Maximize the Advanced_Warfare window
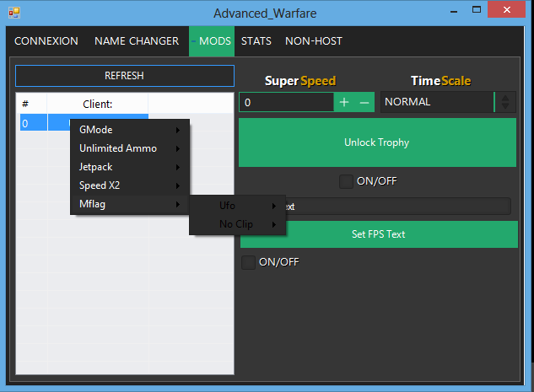 [477, 10]
